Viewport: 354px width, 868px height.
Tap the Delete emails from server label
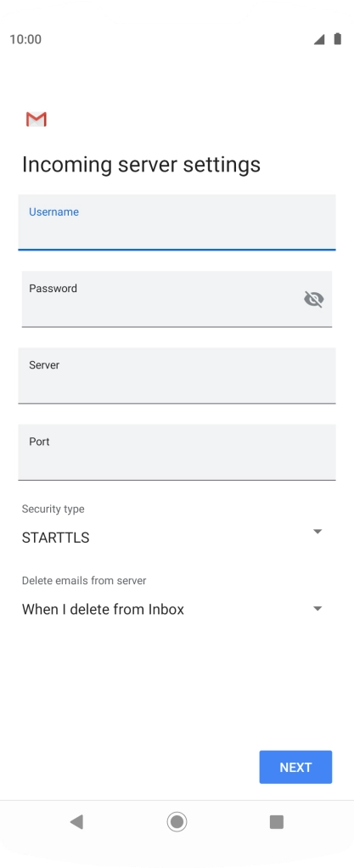click(x=84, y=581)
